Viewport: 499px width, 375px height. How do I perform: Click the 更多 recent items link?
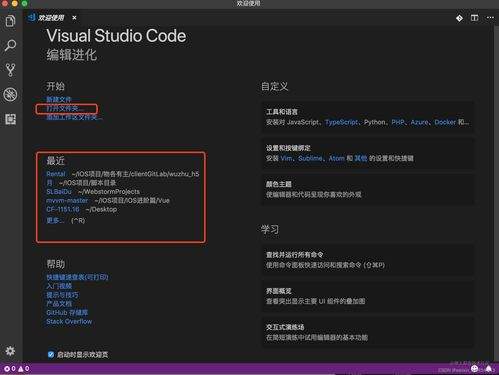(x=55, y=220)
